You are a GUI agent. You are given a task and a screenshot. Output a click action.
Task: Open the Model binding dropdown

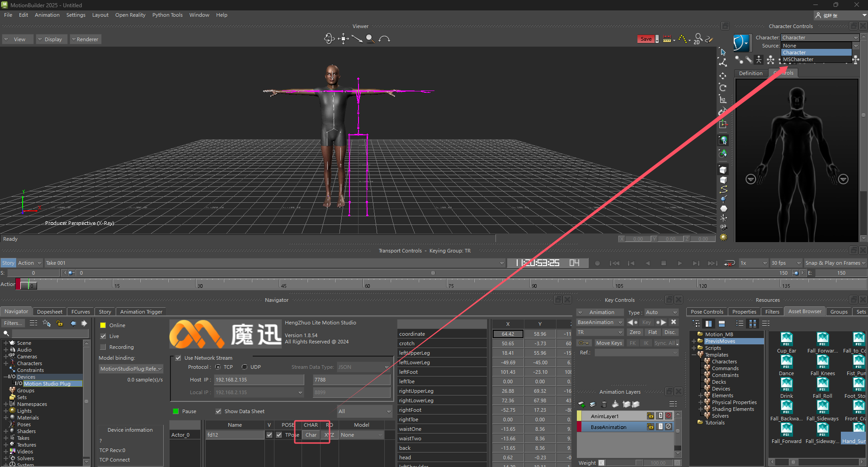[x=131, y=369]
